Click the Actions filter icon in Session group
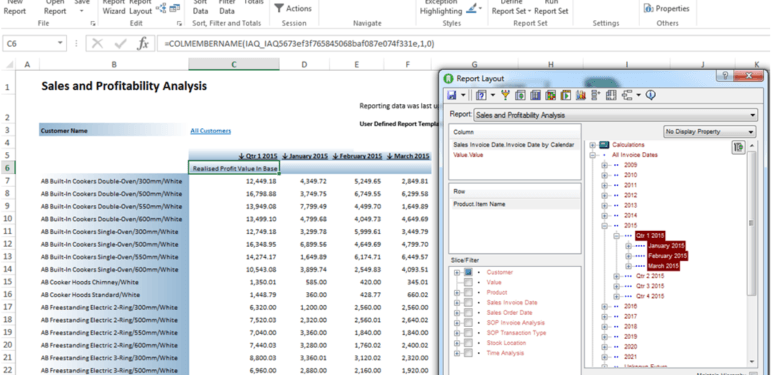 (279, 8)
